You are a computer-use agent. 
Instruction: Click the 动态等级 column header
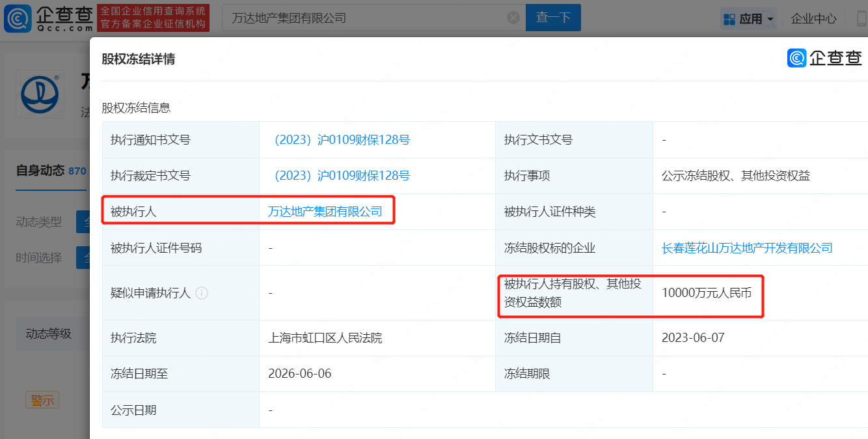[49, 334]
